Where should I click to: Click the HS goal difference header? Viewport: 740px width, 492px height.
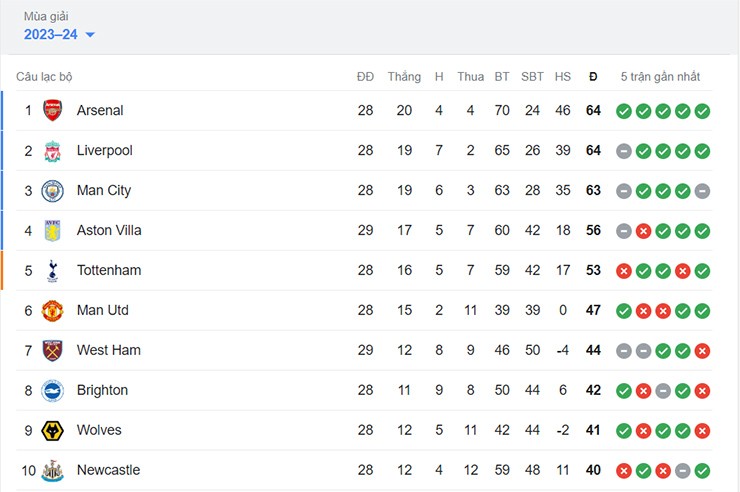pos(563,77)
